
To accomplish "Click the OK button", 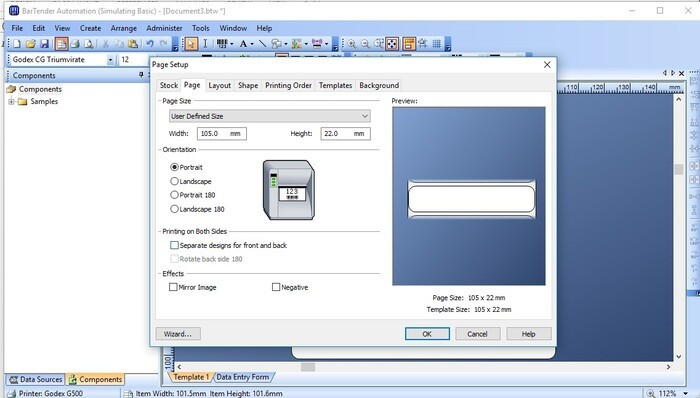I will tap(427, 334).
